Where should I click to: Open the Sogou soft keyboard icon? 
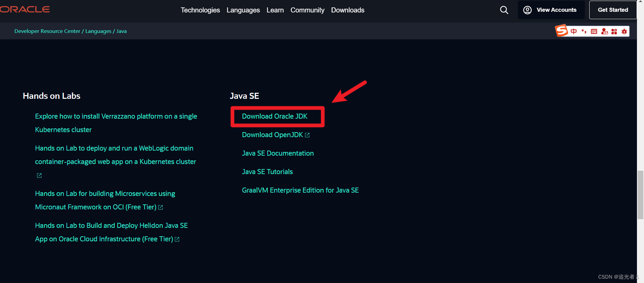594,31
